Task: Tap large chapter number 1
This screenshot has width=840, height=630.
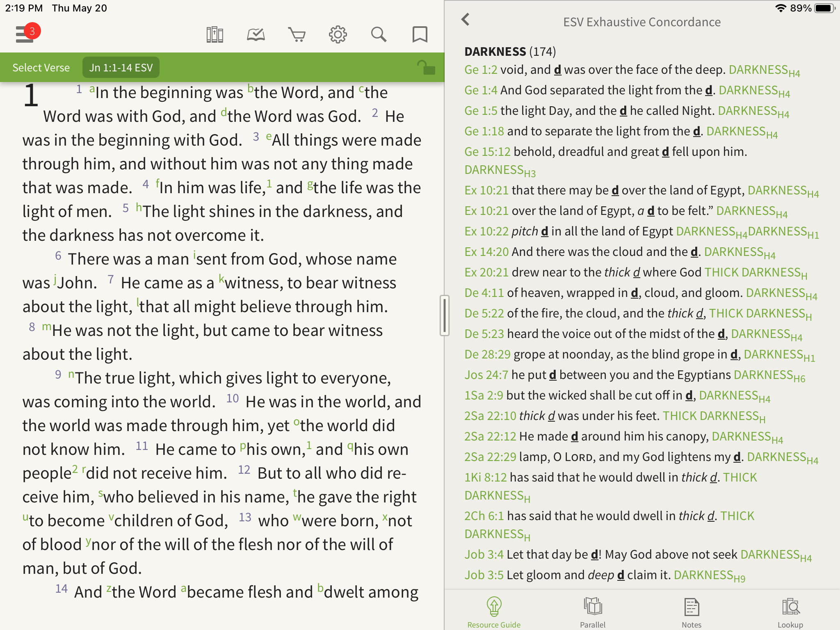Action: [x=31, y=96]
